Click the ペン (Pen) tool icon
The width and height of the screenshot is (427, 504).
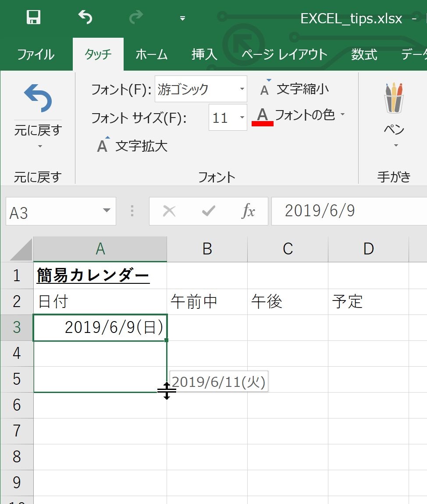(393, 97)
